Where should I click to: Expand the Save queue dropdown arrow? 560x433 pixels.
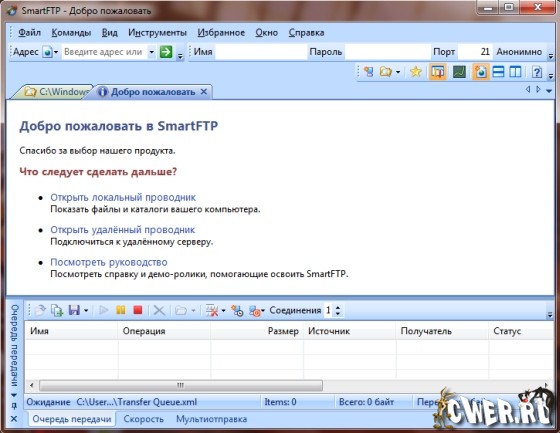[x=86, y=310]
